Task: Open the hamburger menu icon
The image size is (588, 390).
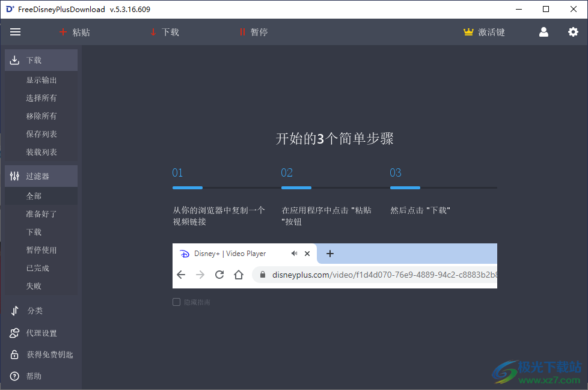Action: pyautogui.click(x=16, y=32)
